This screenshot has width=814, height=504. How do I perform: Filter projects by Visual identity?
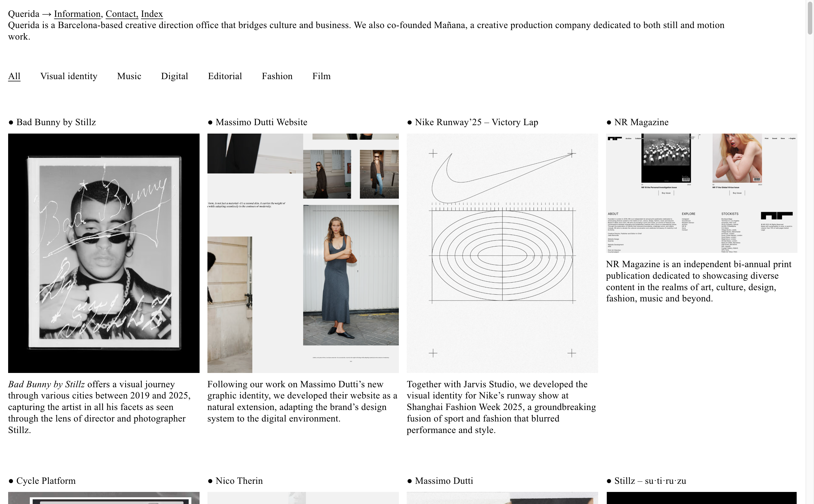coord(69,76)
